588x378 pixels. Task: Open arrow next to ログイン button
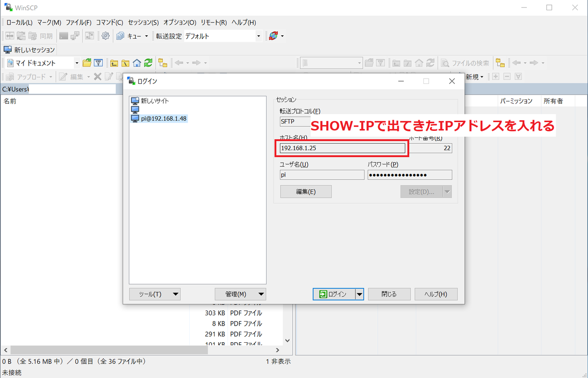pos(359,294)
